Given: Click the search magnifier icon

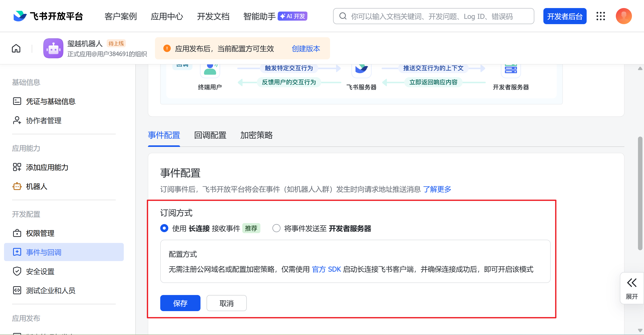Looking at the screenshot, I should (x=343, y=16).
